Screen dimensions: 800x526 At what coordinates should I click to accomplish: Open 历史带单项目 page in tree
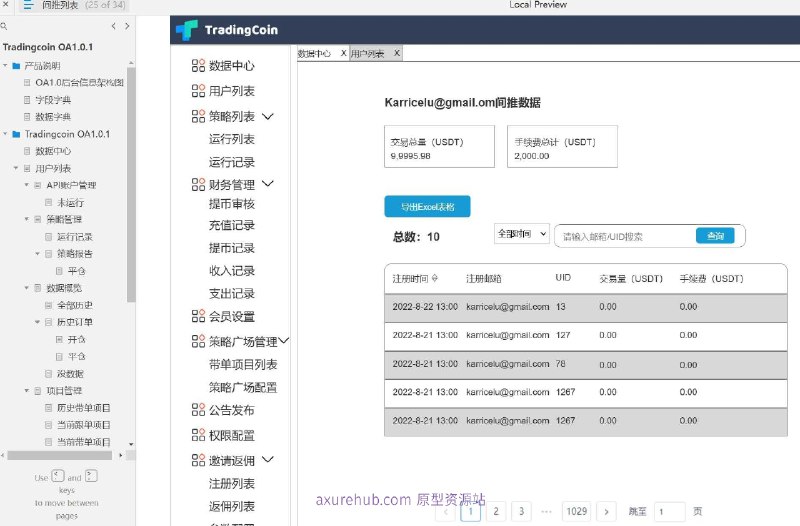coord(84,408)
